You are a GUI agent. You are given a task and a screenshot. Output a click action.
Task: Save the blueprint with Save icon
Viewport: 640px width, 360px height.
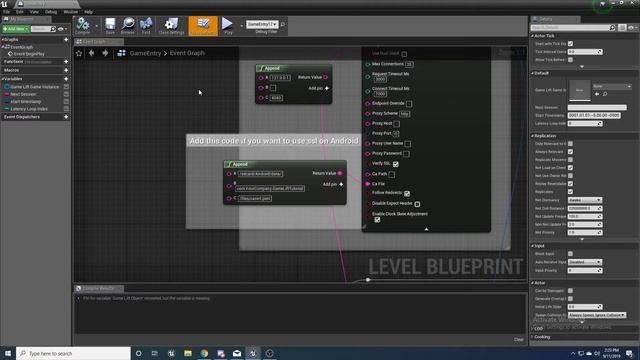(x=110, y=25)
